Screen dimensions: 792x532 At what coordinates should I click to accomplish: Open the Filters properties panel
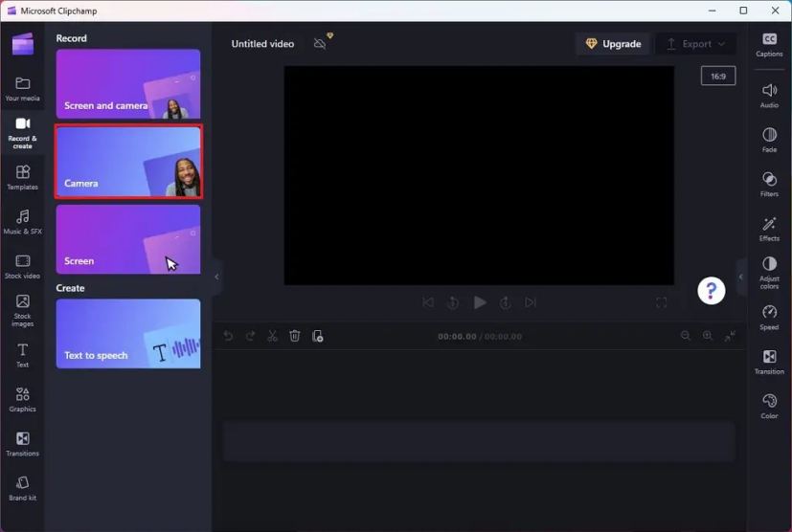[769, 185]
